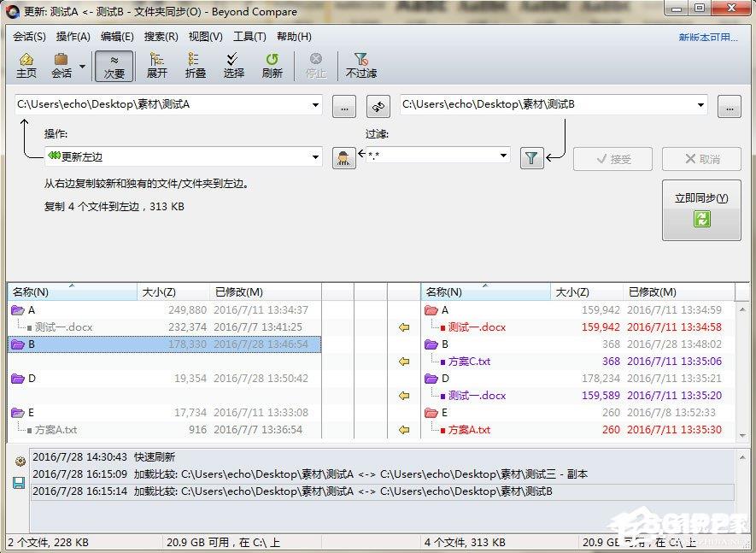Screen dimensions: 756x553
Task: Click the swap sides icon between paths
Action: (x=378, y=106)
